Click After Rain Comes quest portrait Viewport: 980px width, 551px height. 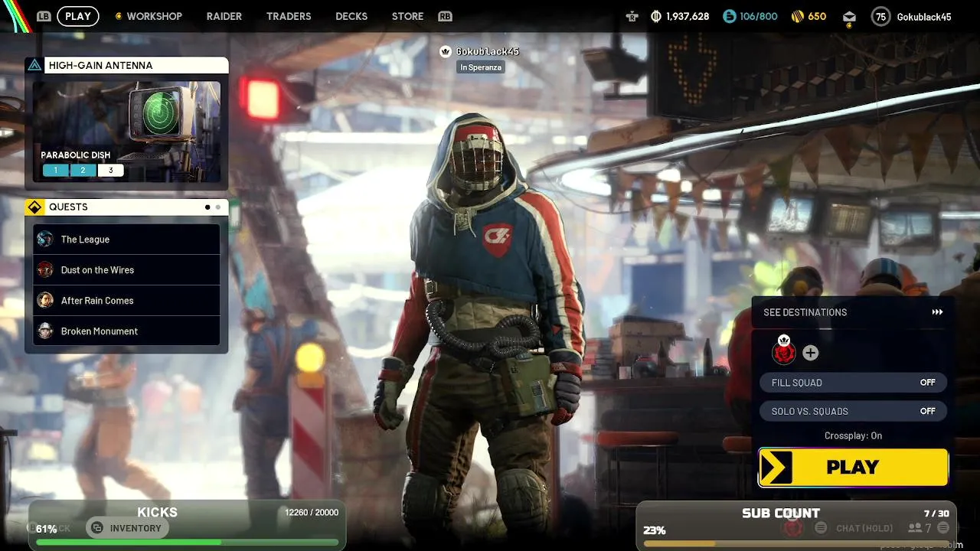coord(45,300)
